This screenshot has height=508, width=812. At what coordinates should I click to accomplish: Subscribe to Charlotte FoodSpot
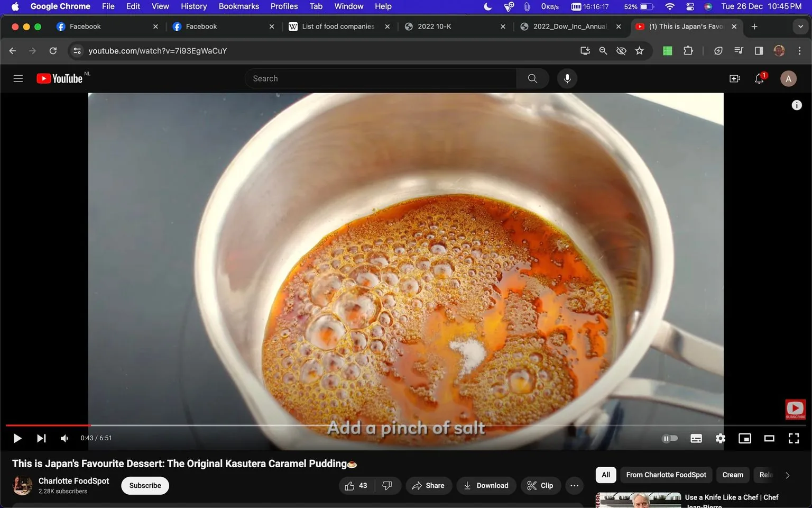click(144, 485)
